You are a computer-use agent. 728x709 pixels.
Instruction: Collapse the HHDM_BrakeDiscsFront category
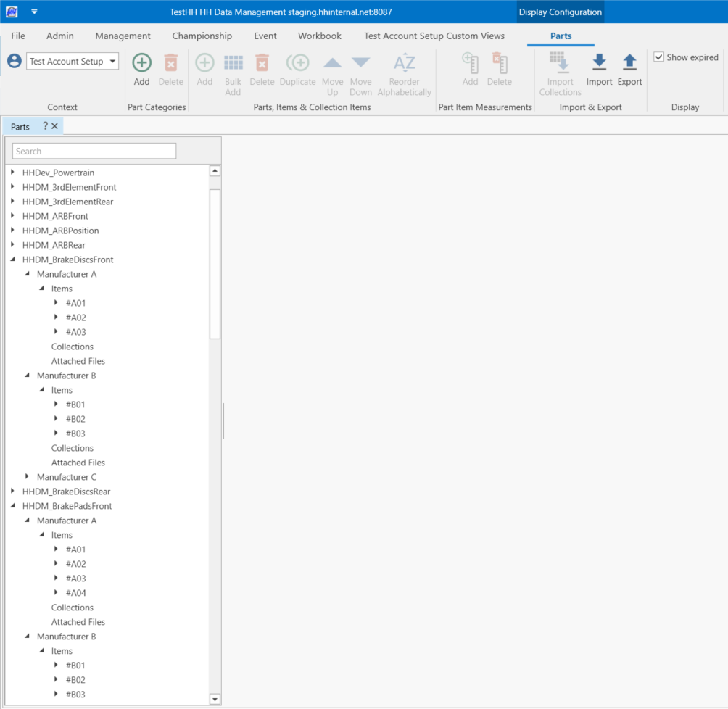point(13,260)
